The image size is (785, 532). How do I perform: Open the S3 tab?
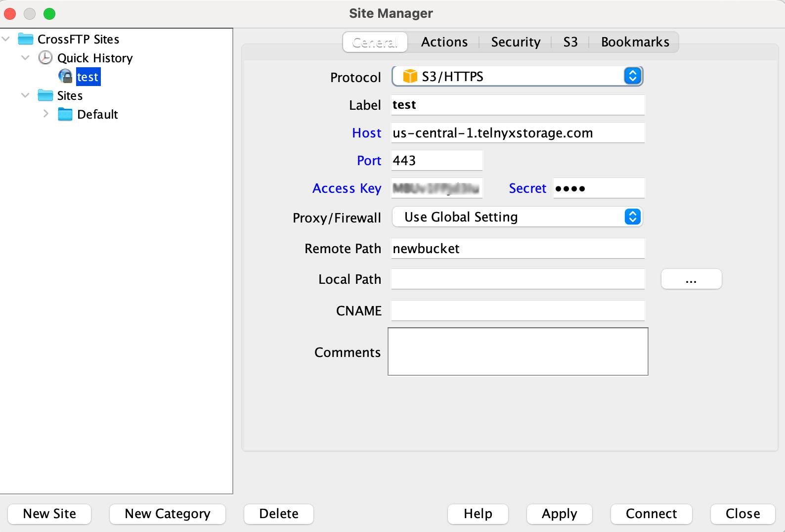click(x=570, y=43)
